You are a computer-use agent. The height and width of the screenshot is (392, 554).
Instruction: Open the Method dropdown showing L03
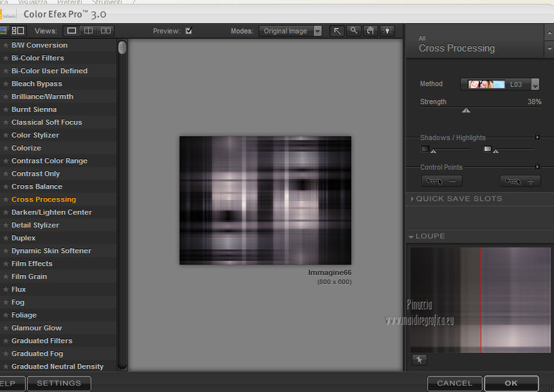(499, 84)
